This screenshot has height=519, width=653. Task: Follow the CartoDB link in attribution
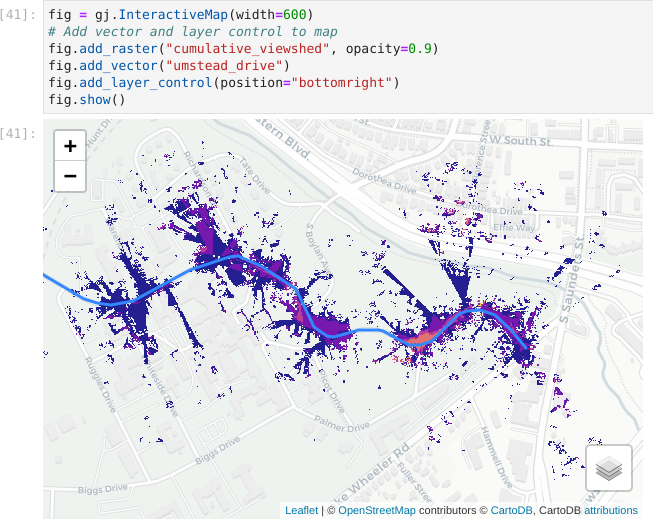coord(511,510)
